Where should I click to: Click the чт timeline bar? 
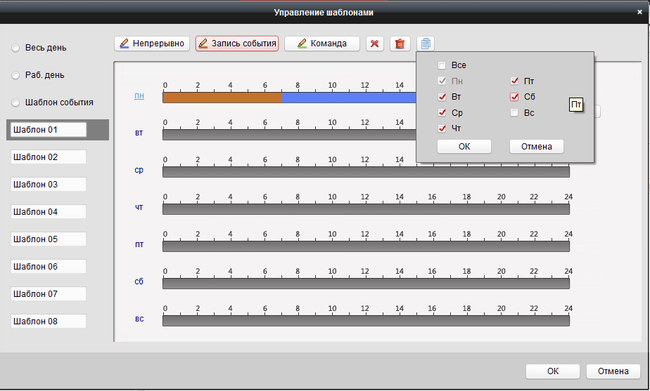point(366,209)
